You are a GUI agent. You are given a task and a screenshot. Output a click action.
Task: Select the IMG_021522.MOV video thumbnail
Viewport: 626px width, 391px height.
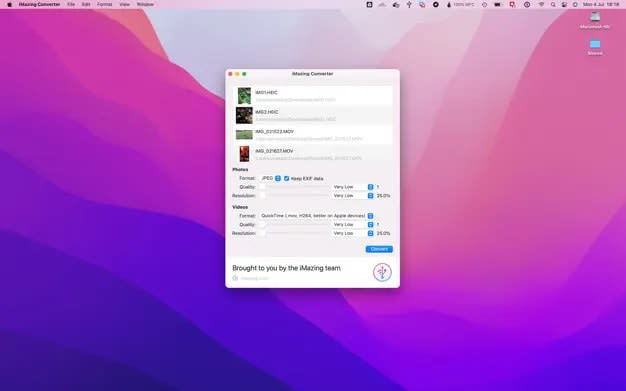click(244, 135)
